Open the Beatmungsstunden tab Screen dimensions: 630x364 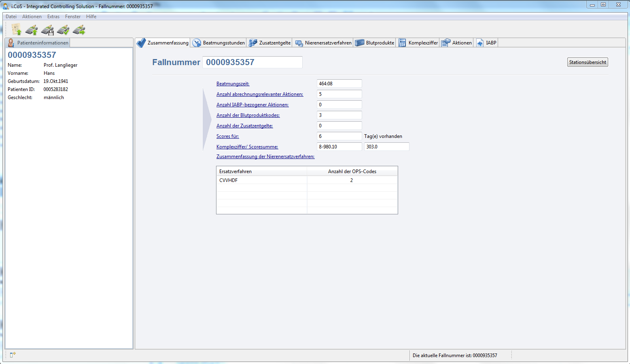tap(219, 43)
